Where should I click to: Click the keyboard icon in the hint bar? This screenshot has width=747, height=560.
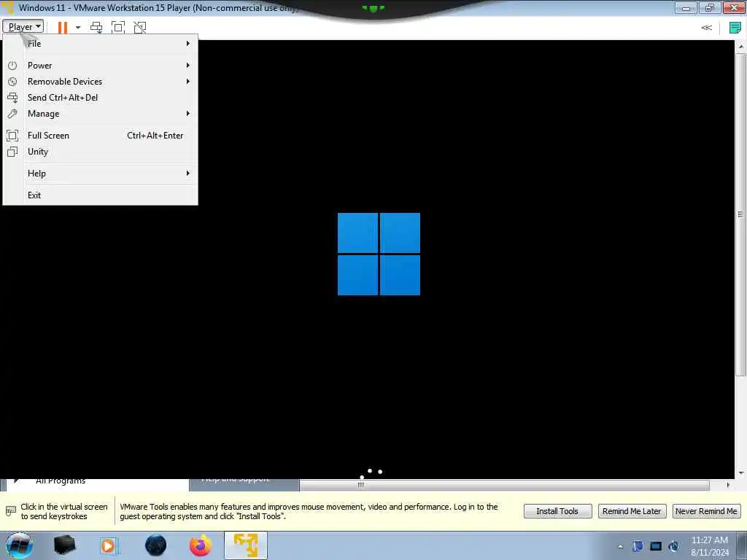tap(10, 511)
